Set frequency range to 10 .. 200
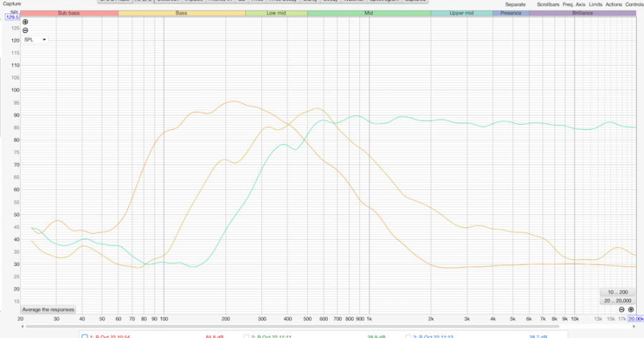The height and width of the screenshot is (338, 644). coord(618,292)
